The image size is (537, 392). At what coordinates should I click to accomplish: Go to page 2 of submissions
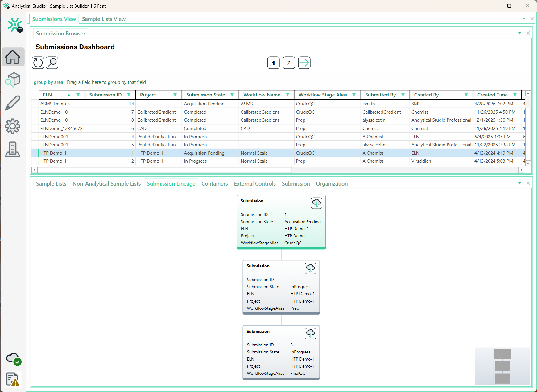pos(289,63)
